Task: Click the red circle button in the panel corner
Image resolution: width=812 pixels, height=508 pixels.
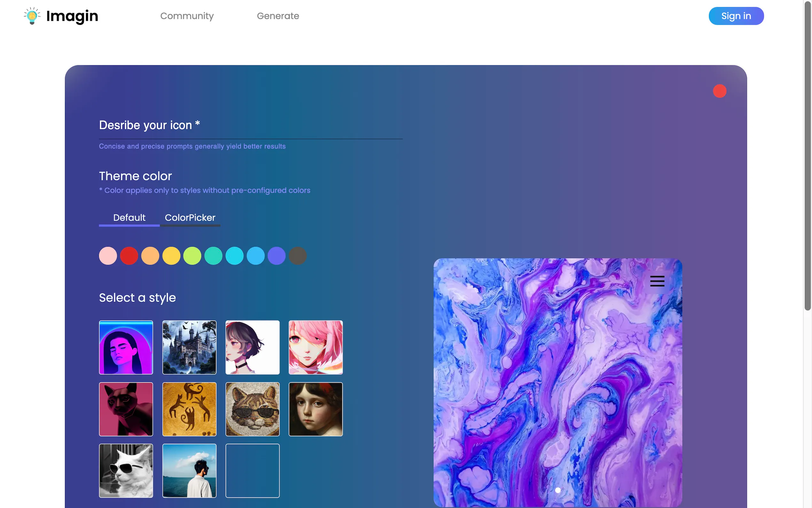Action: coord(719,91)
